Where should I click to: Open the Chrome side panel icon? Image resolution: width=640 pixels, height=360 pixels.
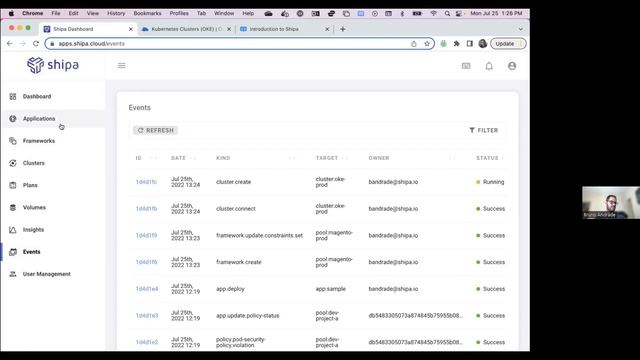[469, 44]
